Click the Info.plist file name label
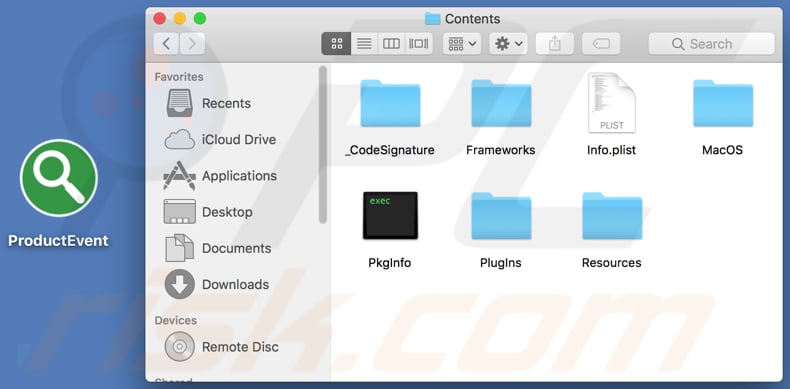 click(x=612, y=150)
